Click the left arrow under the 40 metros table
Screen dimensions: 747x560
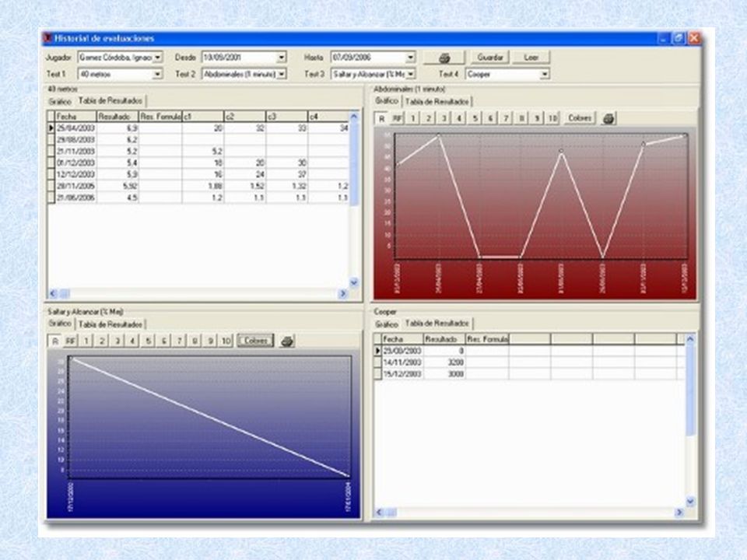coord(53,293)
